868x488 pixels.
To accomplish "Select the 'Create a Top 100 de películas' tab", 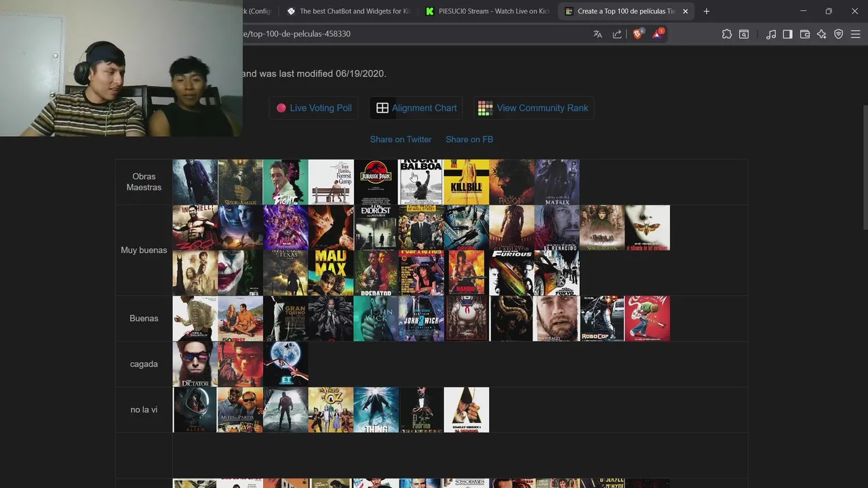I will click(x=626, y=11).
